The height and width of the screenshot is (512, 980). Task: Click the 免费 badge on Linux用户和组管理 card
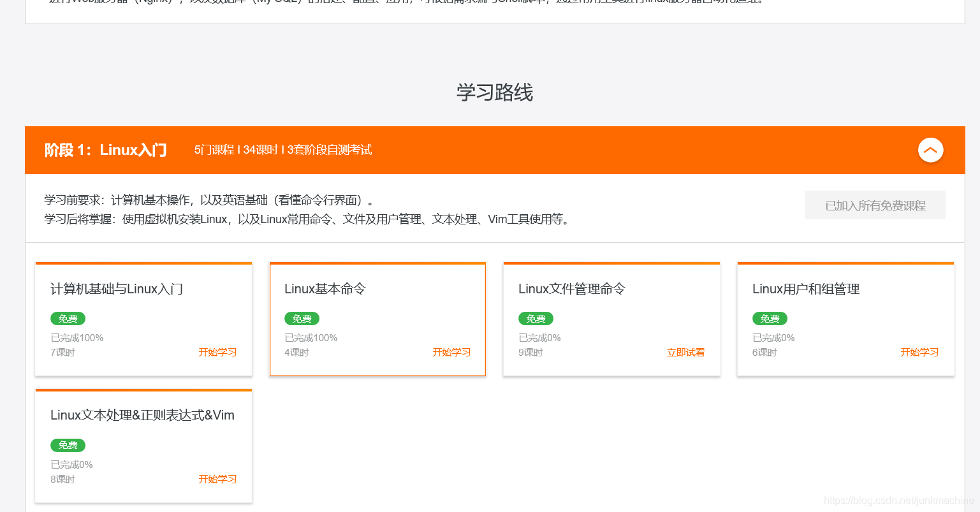coord(769,318)
